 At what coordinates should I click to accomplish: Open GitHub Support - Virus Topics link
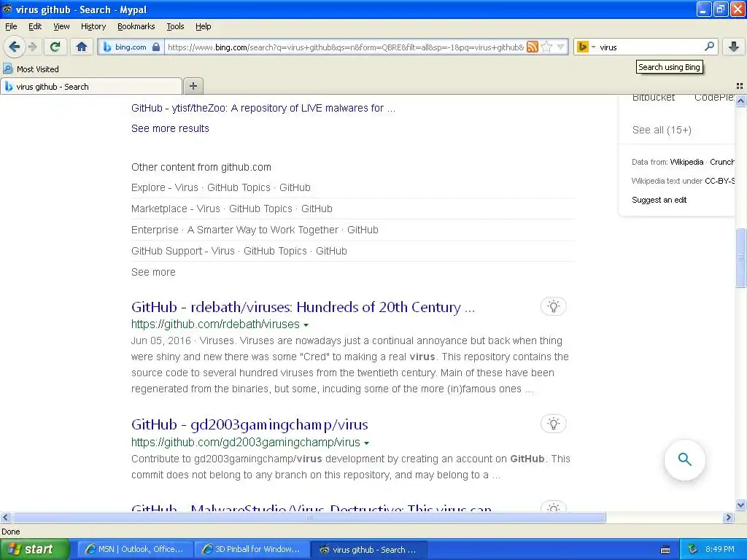point(239,251)
